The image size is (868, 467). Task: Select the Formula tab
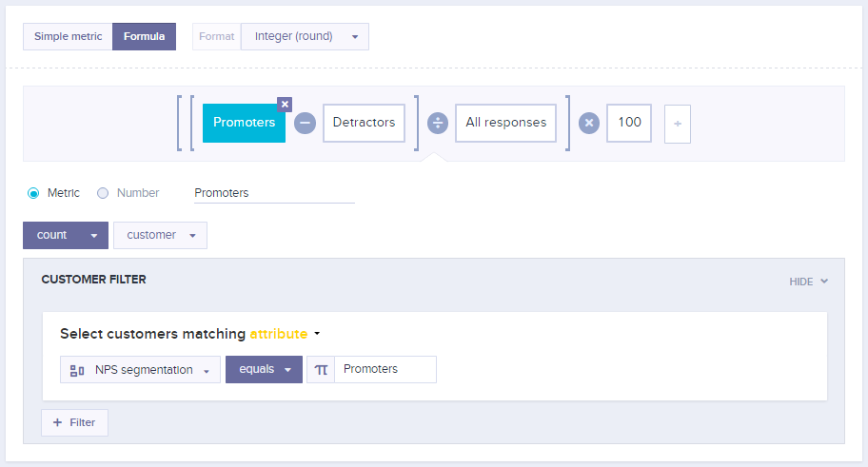coord(144,36)
